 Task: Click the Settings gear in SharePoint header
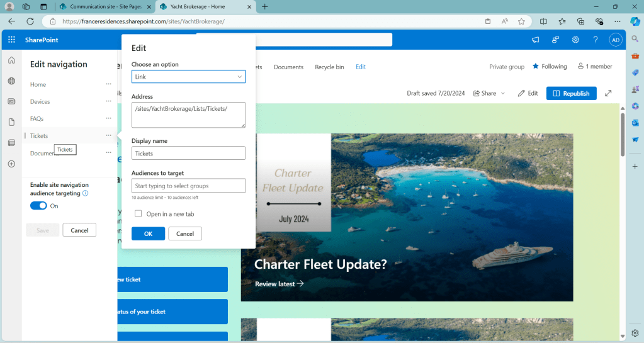pyautogui.click(x=575, y=40)
